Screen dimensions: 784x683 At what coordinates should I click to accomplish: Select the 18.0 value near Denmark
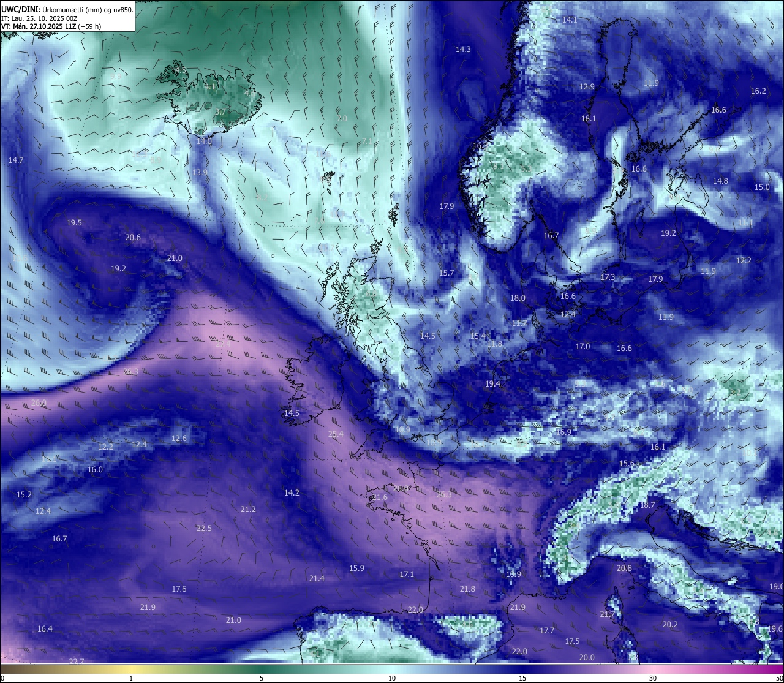tap(518, 298)
